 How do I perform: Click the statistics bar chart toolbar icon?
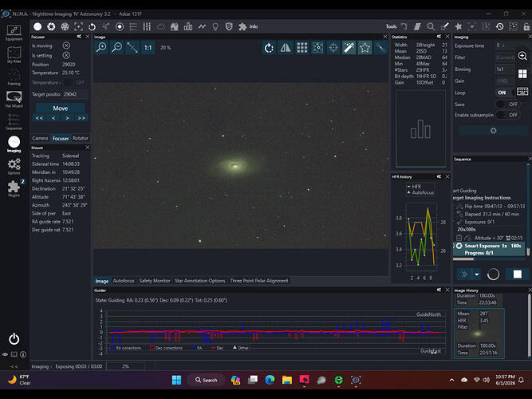(188, 26)
